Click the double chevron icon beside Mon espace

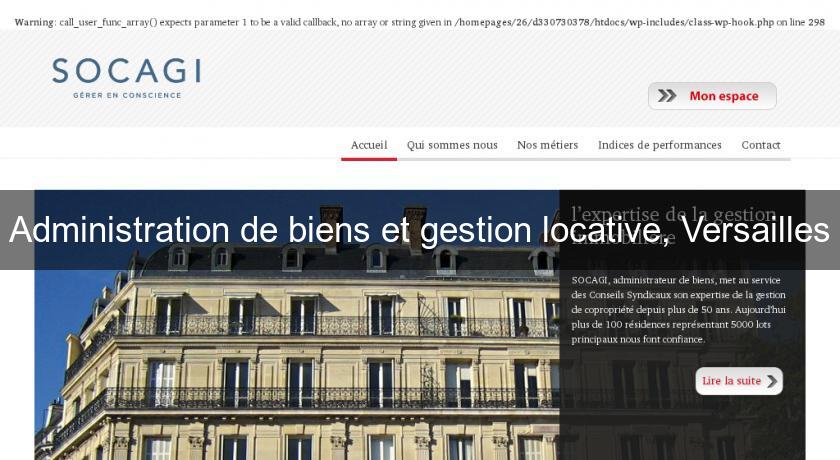pyautogui.click(x=667, y=96)
